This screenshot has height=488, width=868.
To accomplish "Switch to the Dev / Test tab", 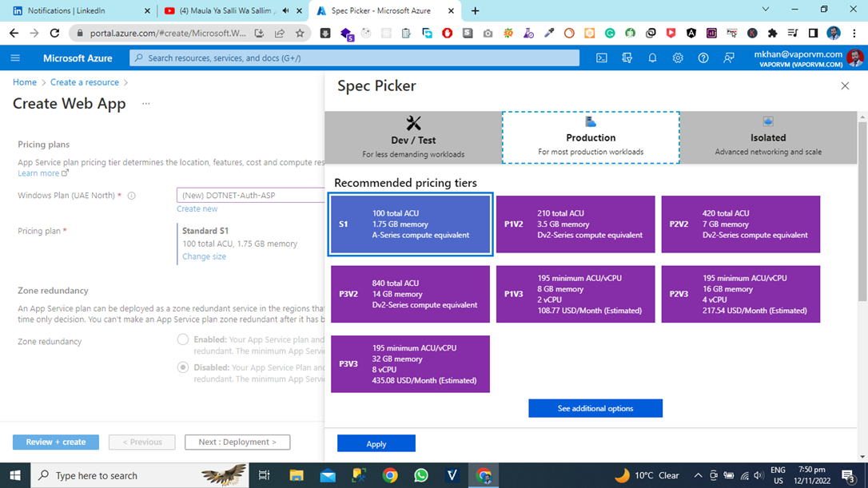I will point(412,137).
